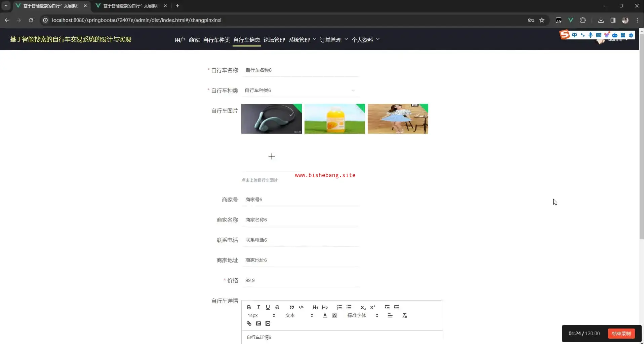The width and height of the screenshot is (644, 344).
Task: Toggle bold formatting in the editor
Action: [x=249, y=307]
